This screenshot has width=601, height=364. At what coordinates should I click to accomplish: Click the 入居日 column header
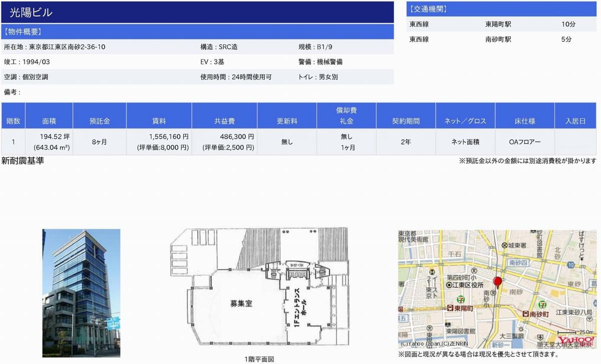click(x=575, y=121)
